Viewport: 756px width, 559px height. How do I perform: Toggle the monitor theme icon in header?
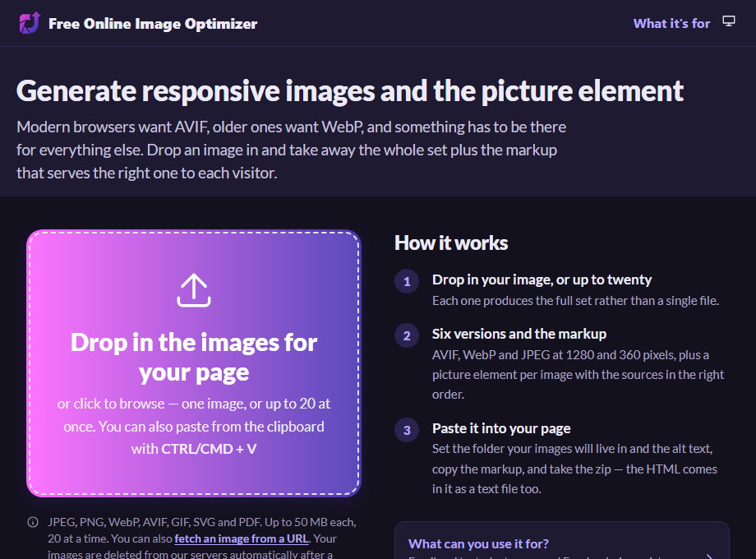pyautogui.click(x=729, y=21)
